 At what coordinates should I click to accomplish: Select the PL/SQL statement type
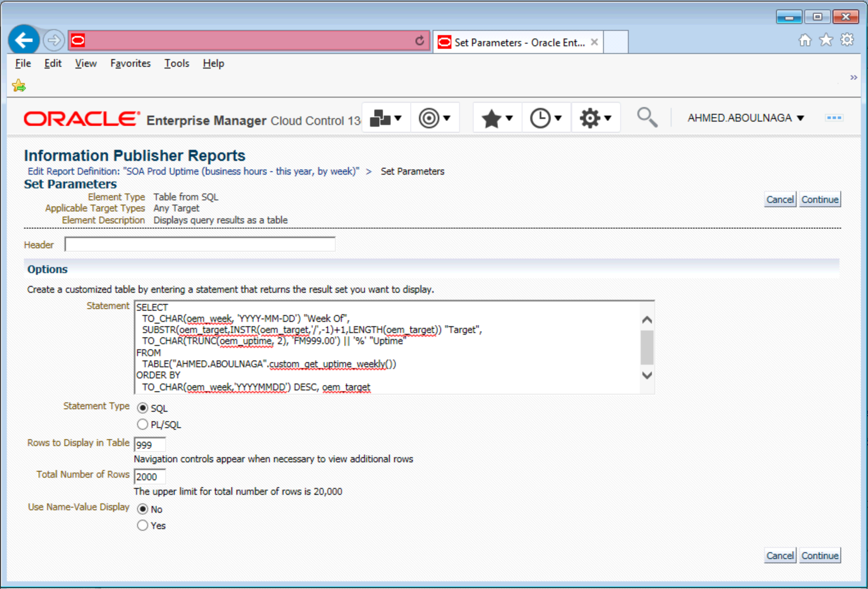point(143,424)
